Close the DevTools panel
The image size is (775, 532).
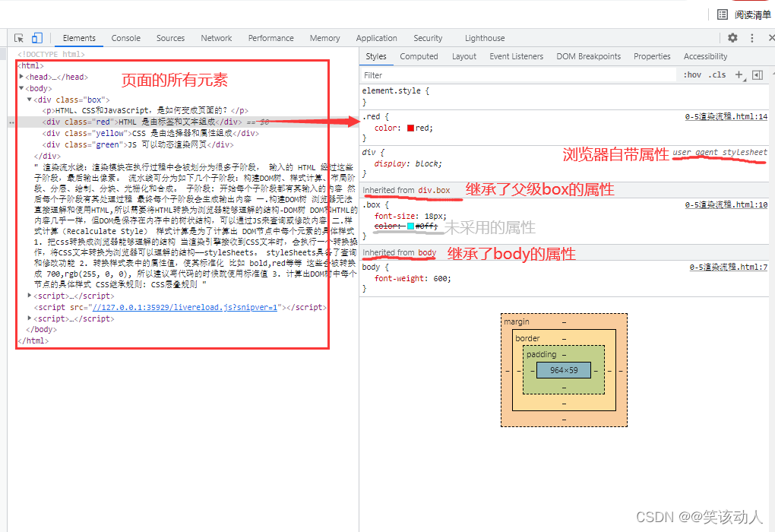[771, 38]
